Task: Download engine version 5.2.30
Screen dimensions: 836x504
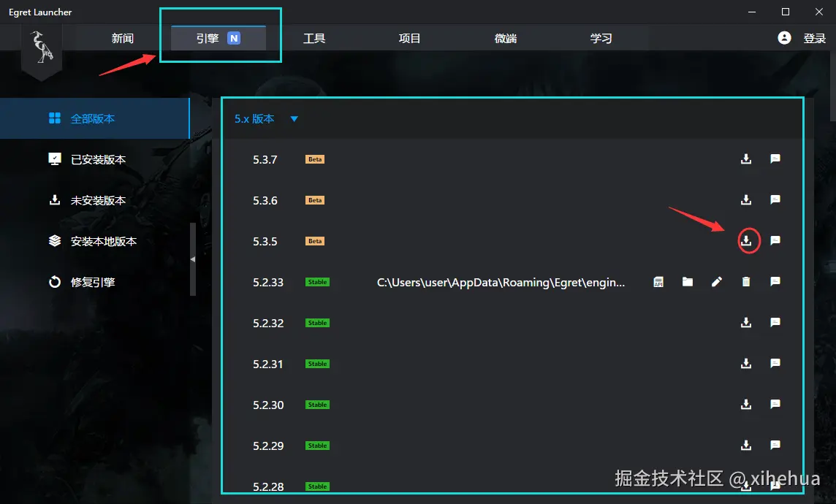Action: pos(746,405)
